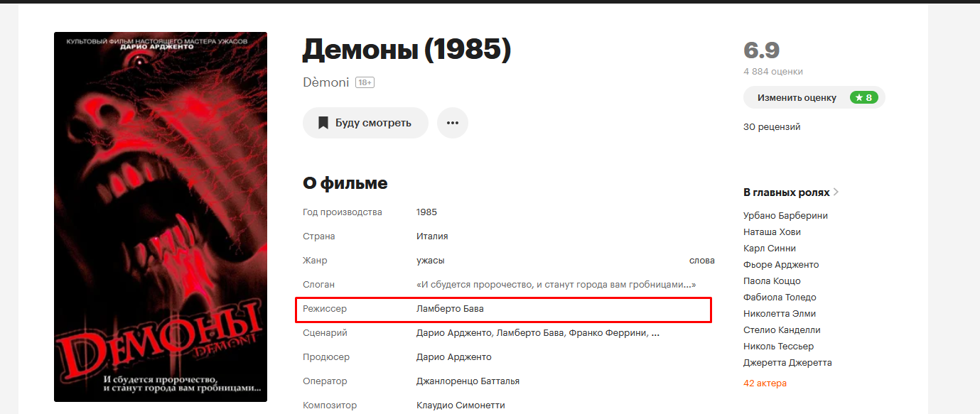Click composer Клаудио Симонетти link
Viewport: 980px width, 414px height.
pos(461,405)
